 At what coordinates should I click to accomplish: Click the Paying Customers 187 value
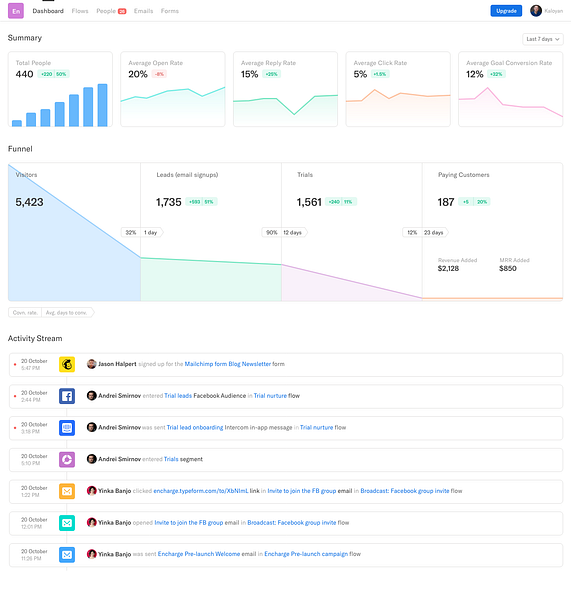click(x=446, y=202)
